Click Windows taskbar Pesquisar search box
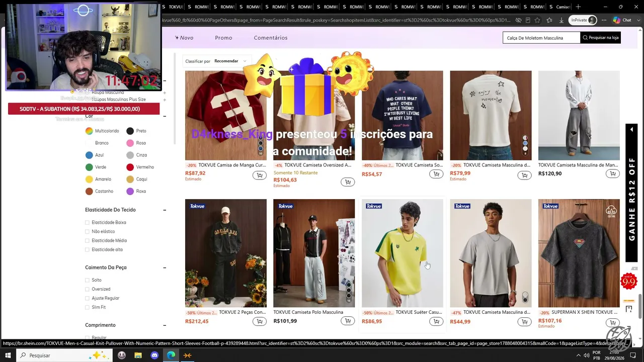 tap(65, 355)
